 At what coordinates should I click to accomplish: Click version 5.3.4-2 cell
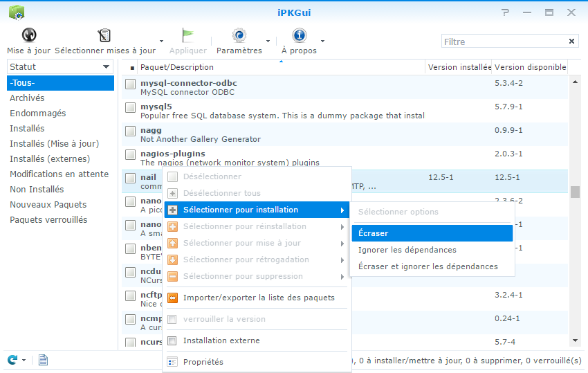(508, 83)
